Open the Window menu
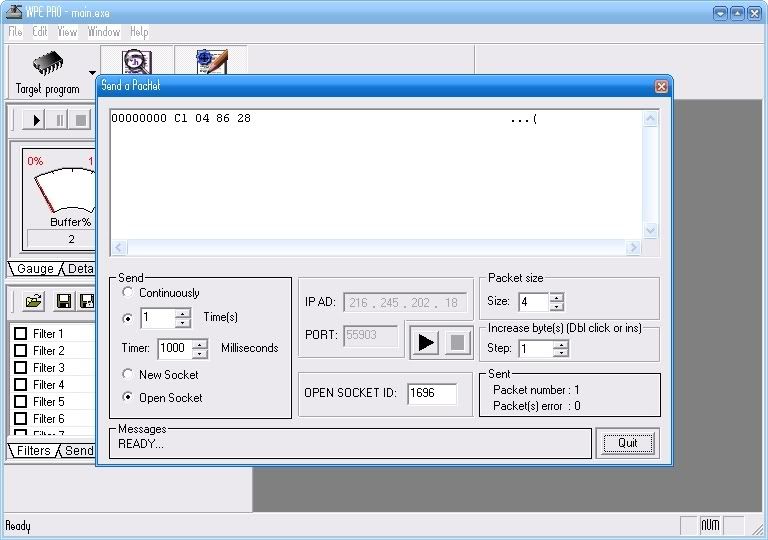The height and width of the screenshot is (540, 768). (x=103, y=32)
